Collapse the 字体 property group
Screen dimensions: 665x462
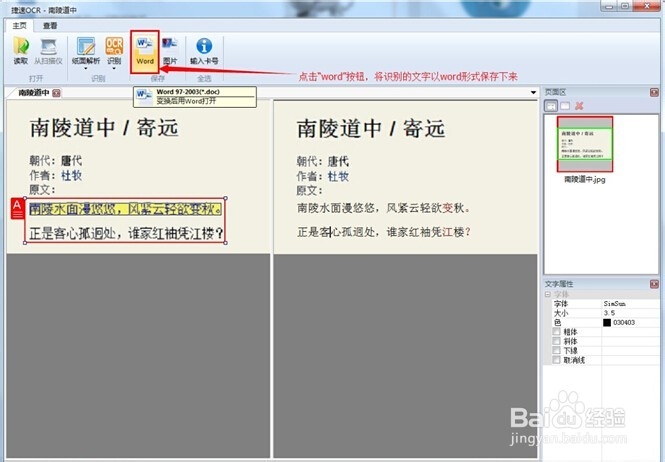(548, 294)
